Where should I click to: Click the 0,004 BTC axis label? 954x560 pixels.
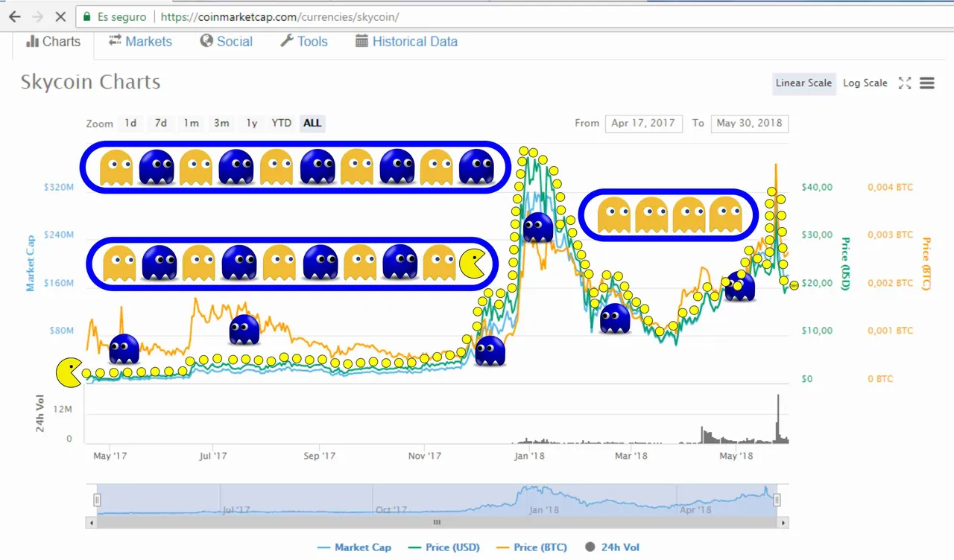[890, 187]
